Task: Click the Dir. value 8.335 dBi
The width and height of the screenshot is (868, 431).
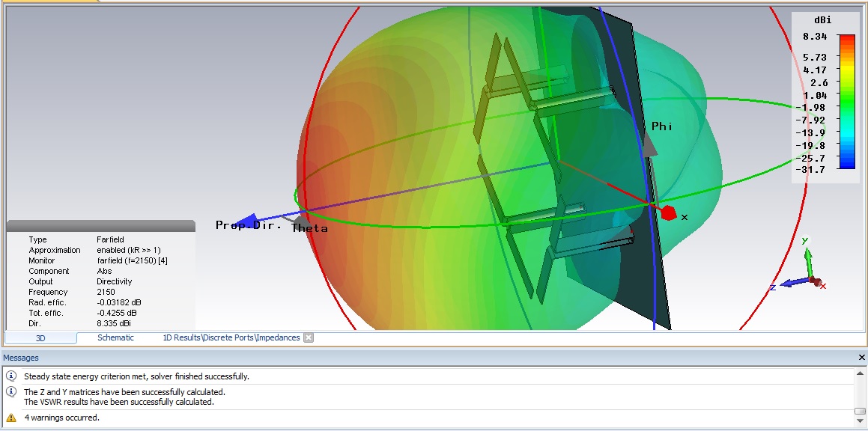Action: 114,324
